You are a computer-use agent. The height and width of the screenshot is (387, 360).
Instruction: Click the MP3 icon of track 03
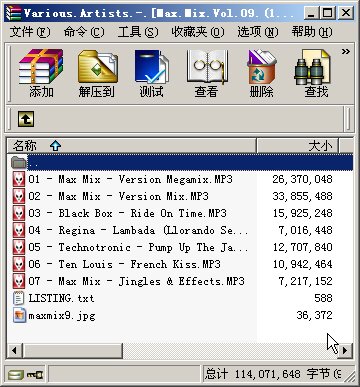pos(19,213)
